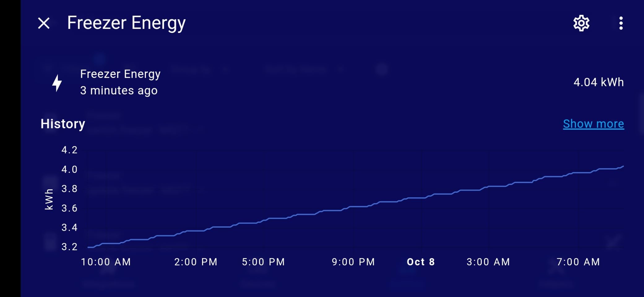Click the 2:00 PM time label
Viewport: 644px width, 297px height.
point(196,262)
